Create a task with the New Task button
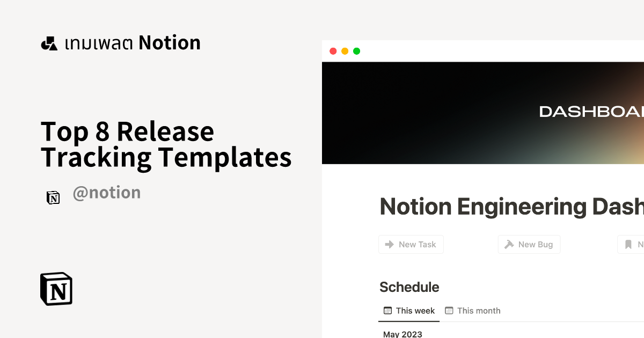 pyautogui.click(x=411, y=244)
